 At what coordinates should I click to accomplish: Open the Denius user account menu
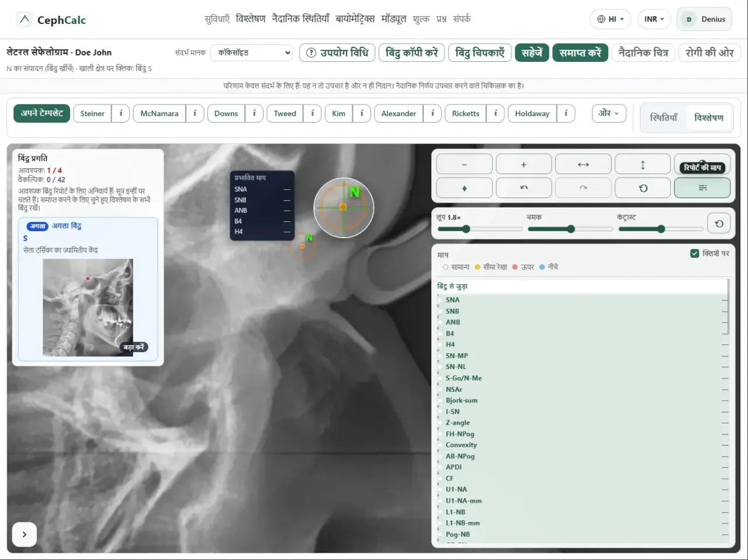pos(704,19)
